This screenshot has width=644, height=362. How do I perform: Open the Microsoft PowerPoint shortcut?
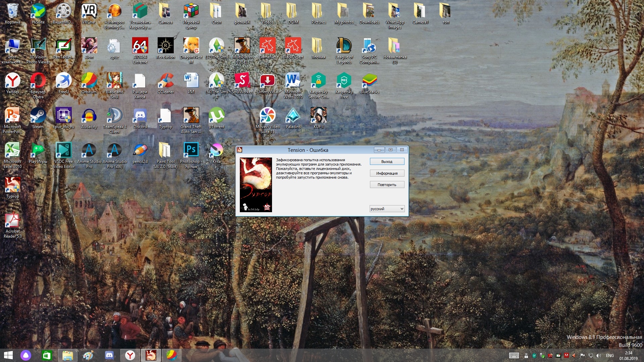click(12, 120)
